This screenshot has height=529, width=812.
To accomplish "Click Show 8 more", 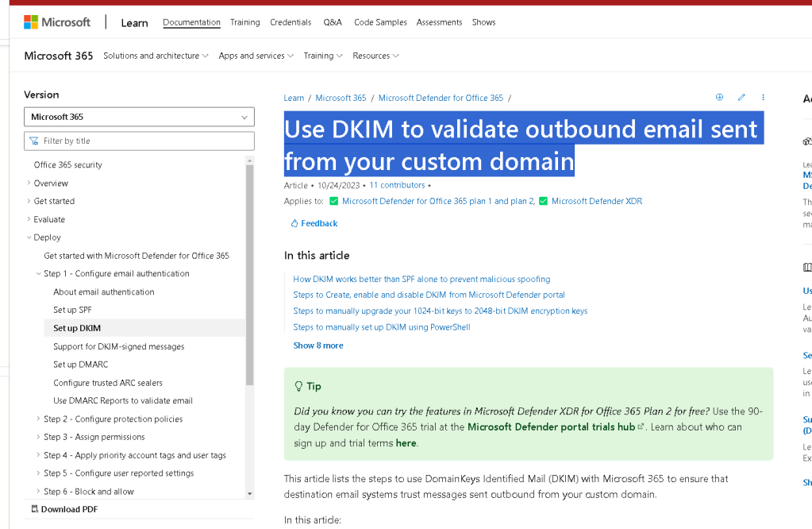I will 318,346.
